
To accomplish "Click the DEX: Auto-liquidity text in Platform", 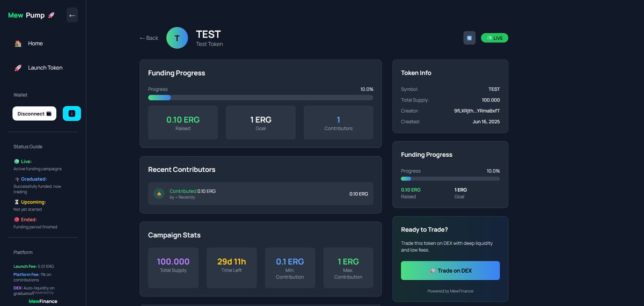I will click(x=34, y=290).
